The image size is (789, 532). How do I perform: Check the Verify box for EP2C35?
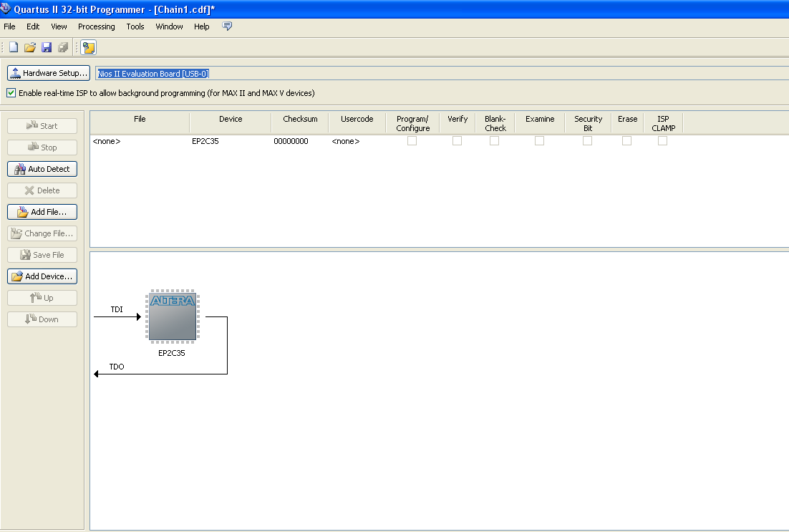click(457, 141)
